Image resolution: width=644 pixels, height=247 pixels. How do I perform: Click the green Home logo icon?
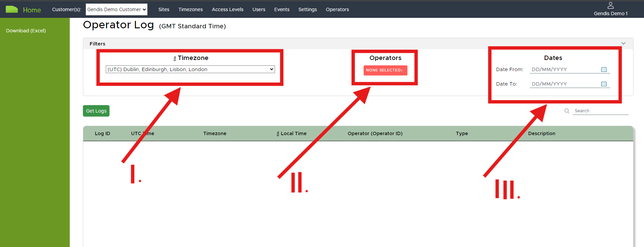[12, 9]
